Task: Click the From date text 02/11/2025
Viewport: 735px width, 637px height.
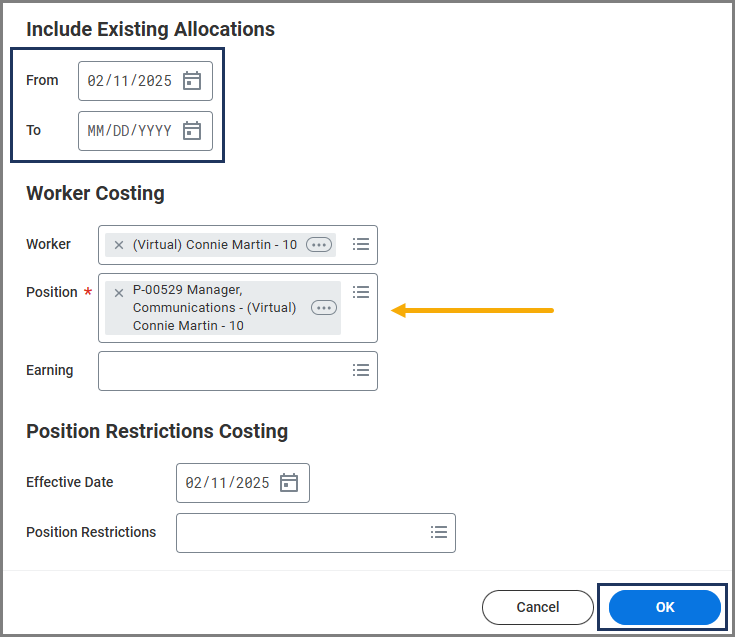Action: click(129, 81)
